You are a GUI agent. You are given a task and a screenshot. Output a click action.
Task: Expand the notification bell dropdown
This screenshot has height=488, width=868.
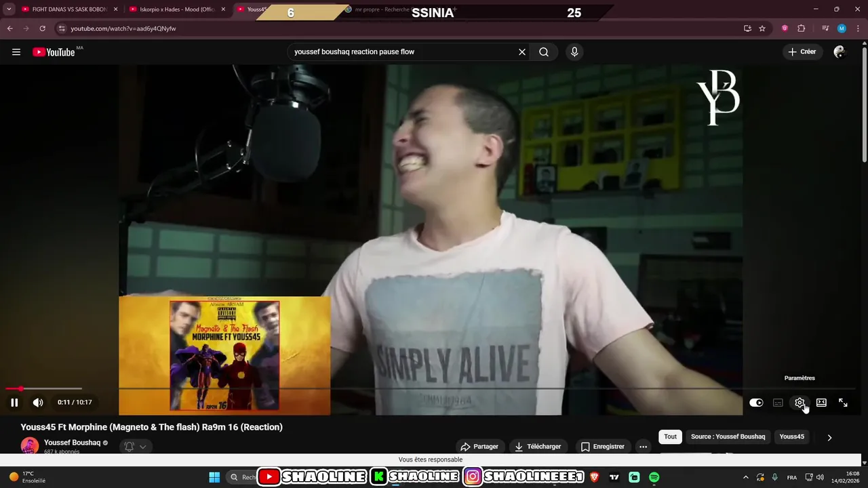tap(142, 447)
